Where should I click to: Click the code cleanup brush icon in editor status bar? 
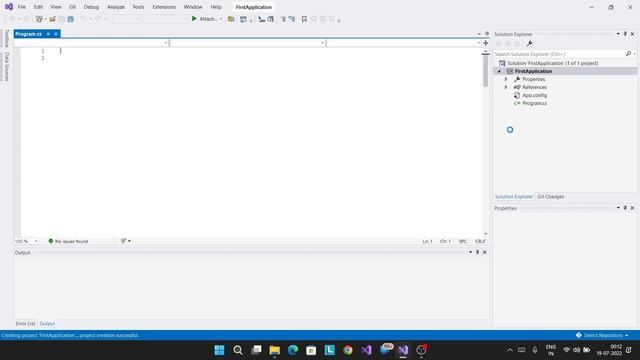pos(123,241)
